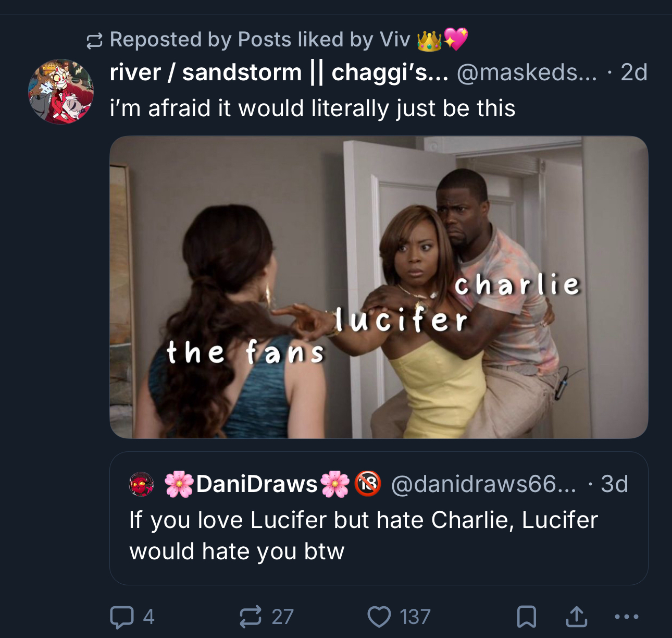The height and width of the screenshot is (638, 672).
Task: Click the share upload arrow icon
Action: pyautogui.click(x=576, y=617)
